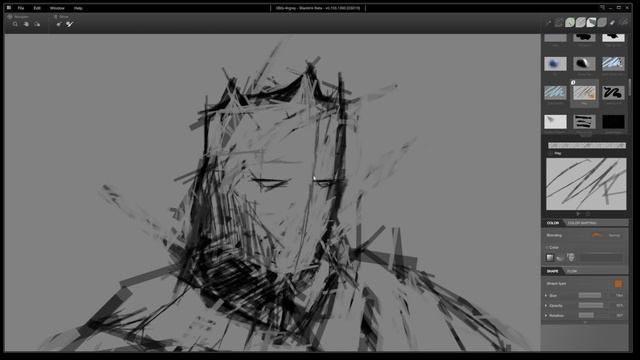This screenshot has width=640, height=360.
Task: Choose the partially visible gray preset at top
Action: point(555,38)
